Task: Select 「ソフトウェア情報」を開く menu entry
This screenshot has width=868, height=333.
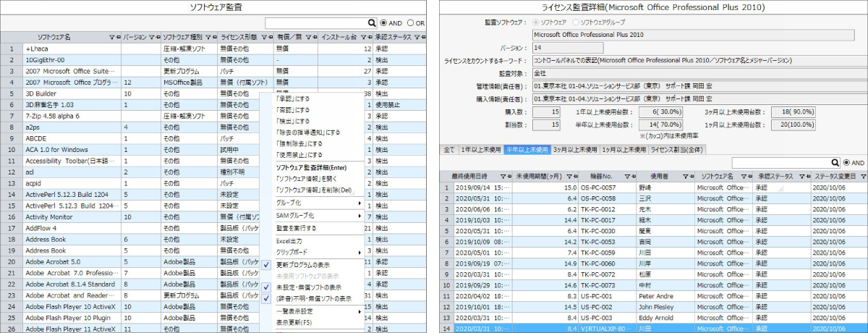Action: pyautogui.click(x=307, y=179)
